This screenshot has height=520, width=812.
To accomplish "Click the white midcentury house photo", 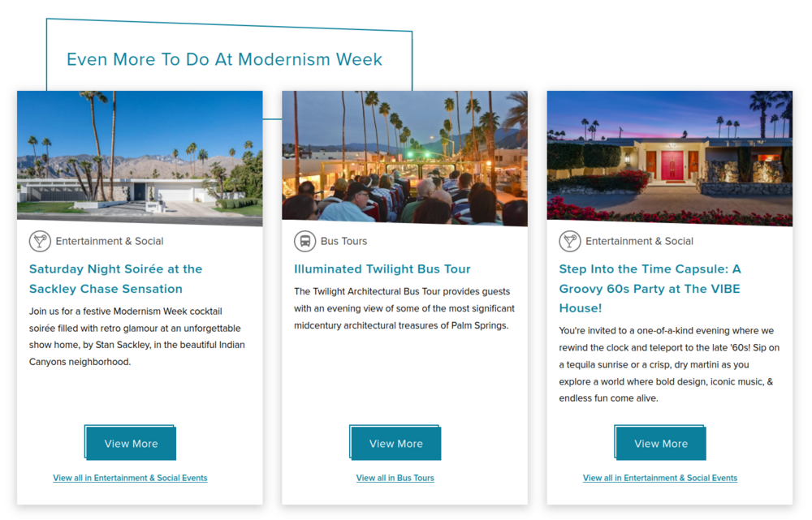I will pos(140,158).
